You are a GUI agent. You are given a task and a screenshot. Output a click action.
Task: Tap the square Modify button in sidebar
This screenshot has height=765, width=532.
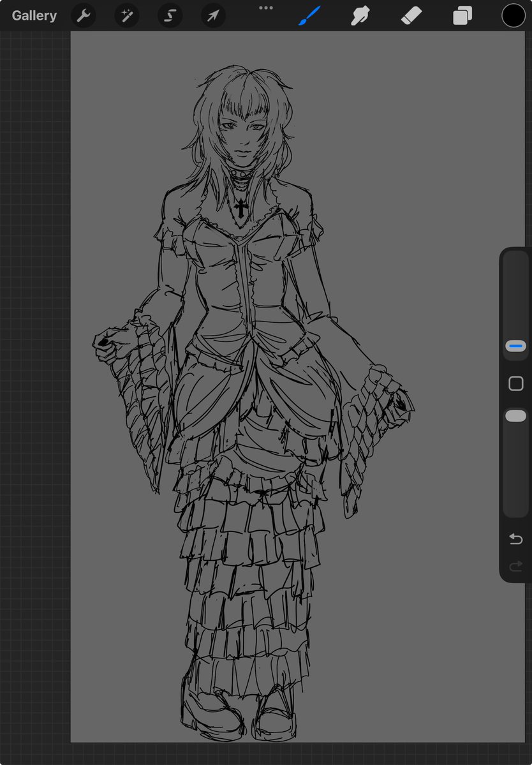click(x=515, y=383)
